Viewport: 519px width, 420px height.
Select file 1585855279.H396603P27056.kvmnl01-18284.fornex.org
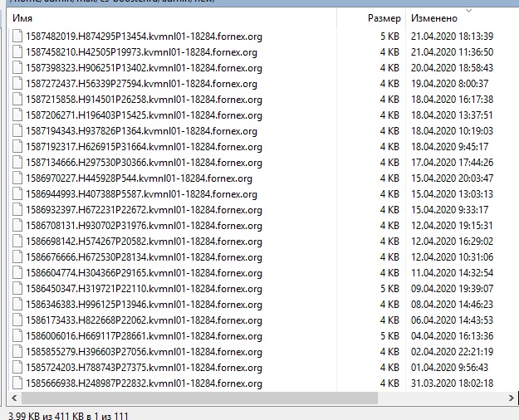tap(144, 352)
